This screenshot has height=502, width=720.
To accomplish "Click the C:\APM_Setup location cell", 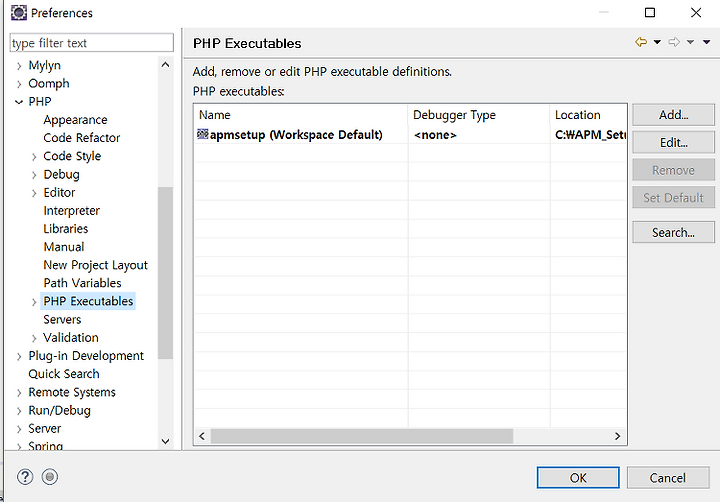I will [x=590, y=135].
